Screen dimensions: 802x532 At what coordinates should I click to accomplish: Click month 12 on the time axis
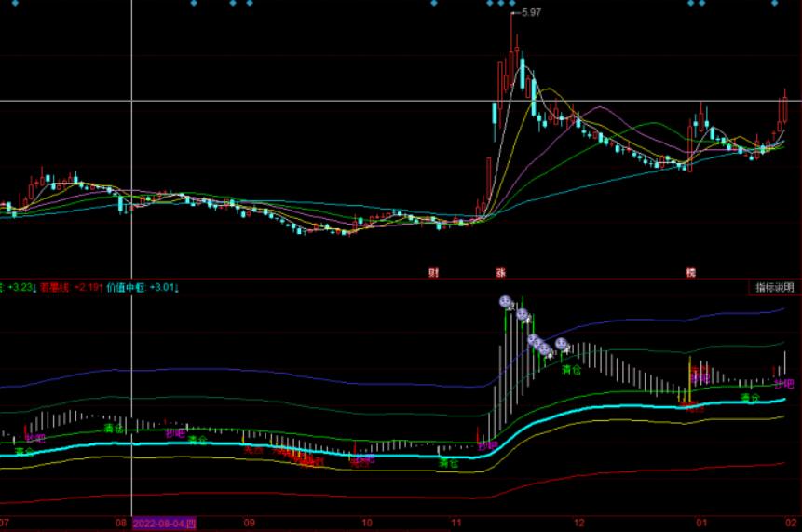578,524
